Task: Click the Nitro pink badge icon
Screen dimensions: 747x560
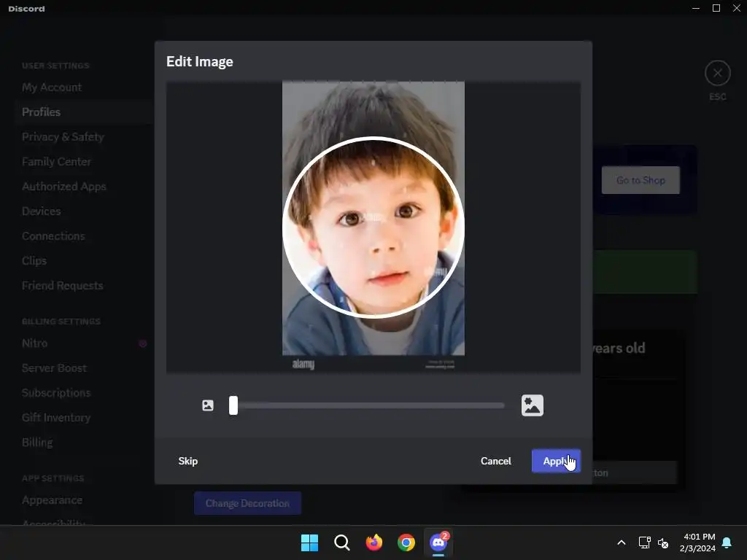Action: [x=142, y=343]
